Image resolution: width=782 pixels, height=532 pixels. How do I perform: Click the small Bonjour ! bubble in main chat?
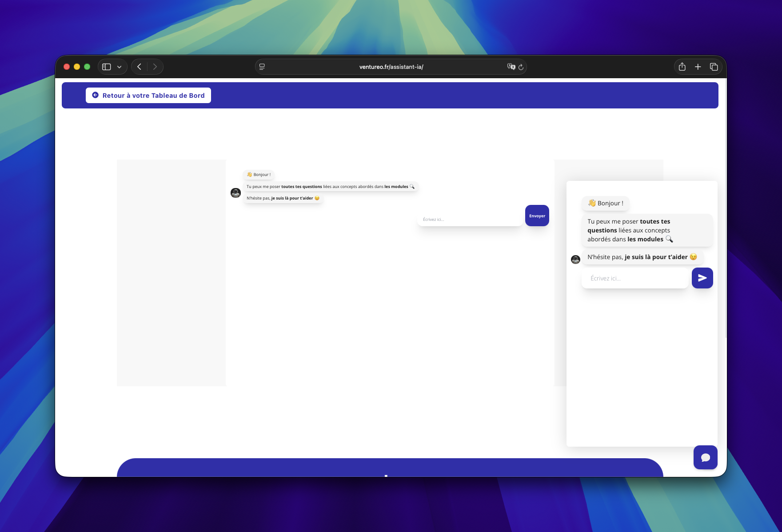point(259,175)
